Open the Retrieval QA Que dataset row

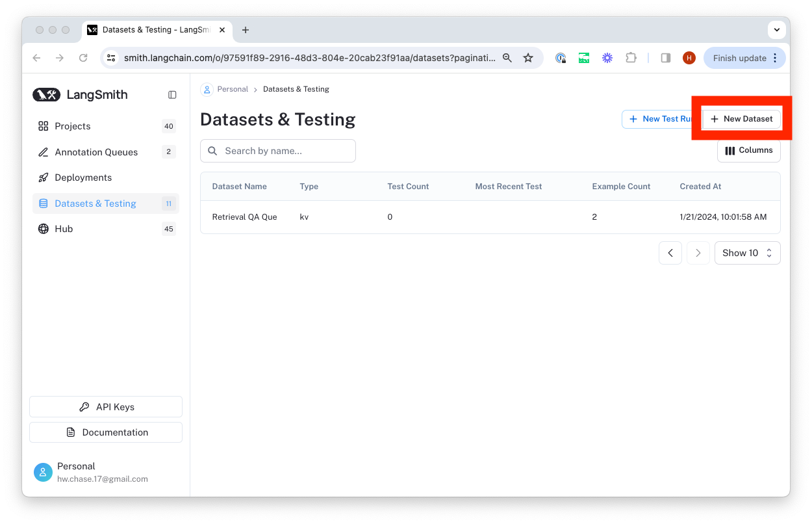[x=490, y=217]
